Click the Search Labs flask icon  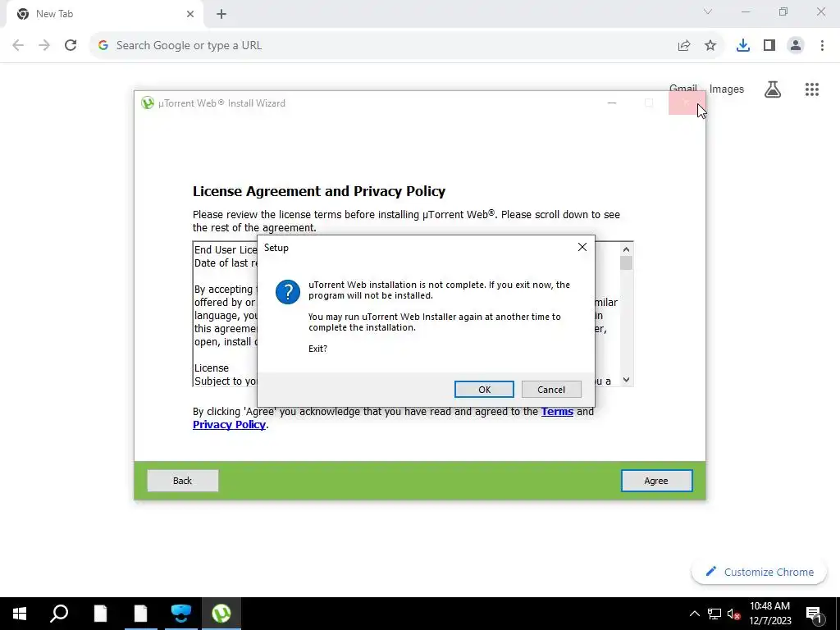[772, 89]
